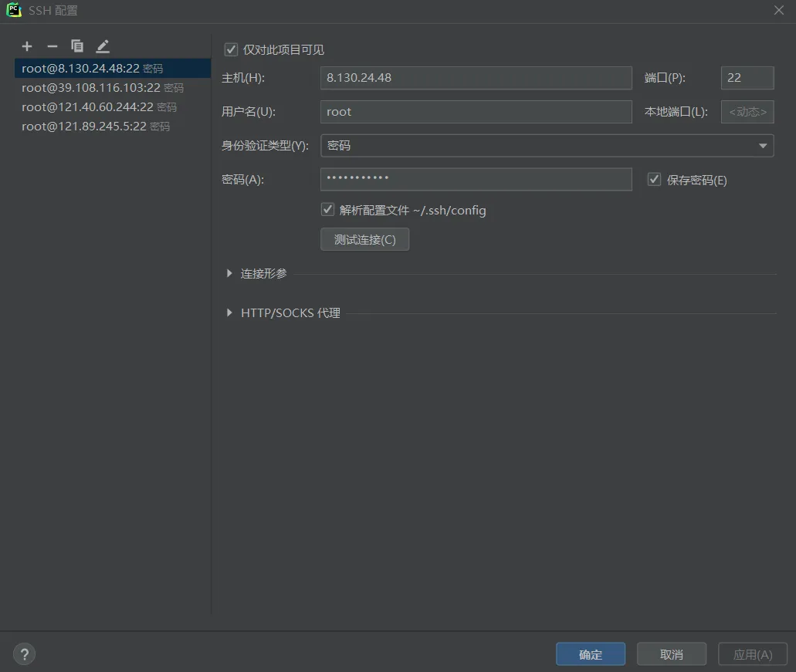Close the SSH 配置 dialog
796x672 pixels.
coord(779,10)
